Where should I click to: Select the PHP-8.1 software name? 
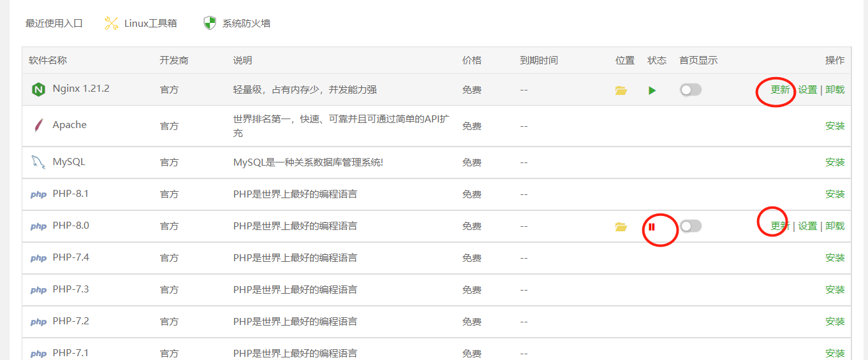click(x=71, y=194)
